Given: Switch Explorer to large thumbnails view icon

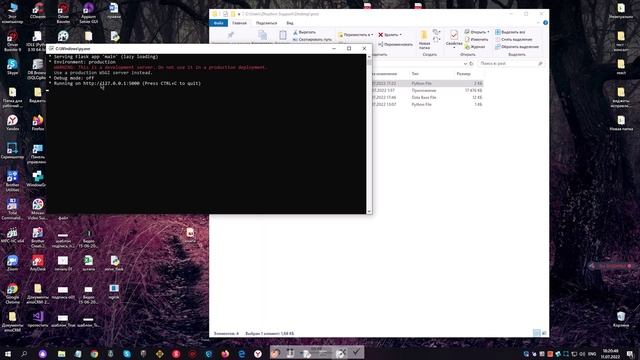Looking at the screenshot, I should [544, 333].
